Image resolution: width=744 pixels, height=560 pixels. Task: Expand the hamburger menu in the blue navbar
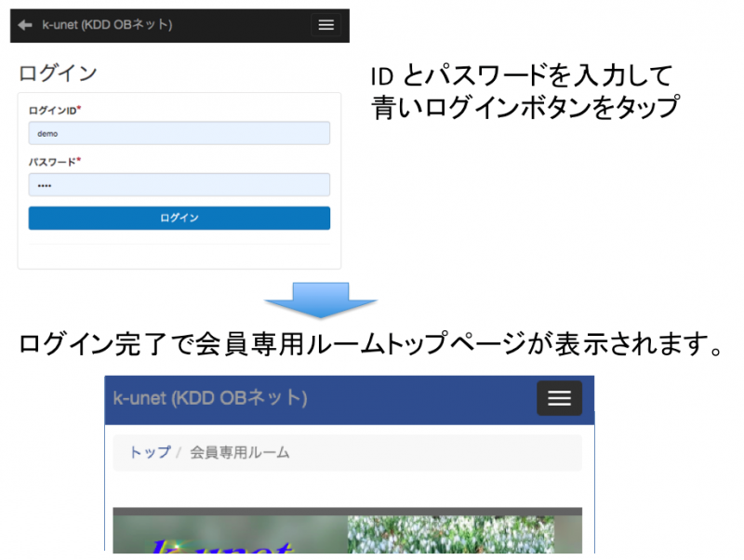tap(559, 398)
